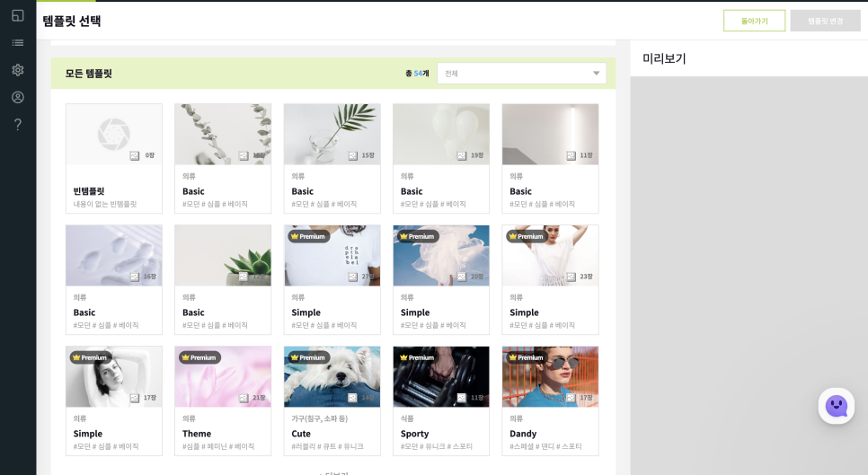Viewport: 868px width, 475px height.
Task: Open the layout panel icon in sidebar
Action: (x=18, y=15)
